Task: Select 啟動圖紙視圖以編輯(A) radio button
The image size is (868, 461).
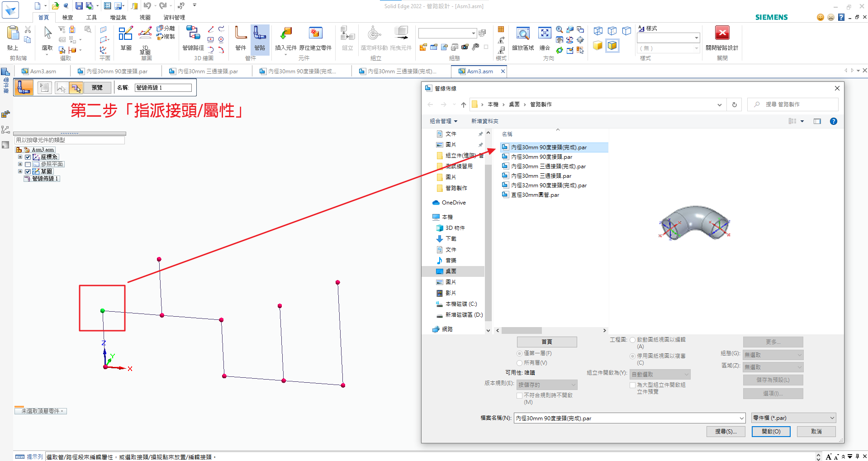Action: (x=633, y=340)
